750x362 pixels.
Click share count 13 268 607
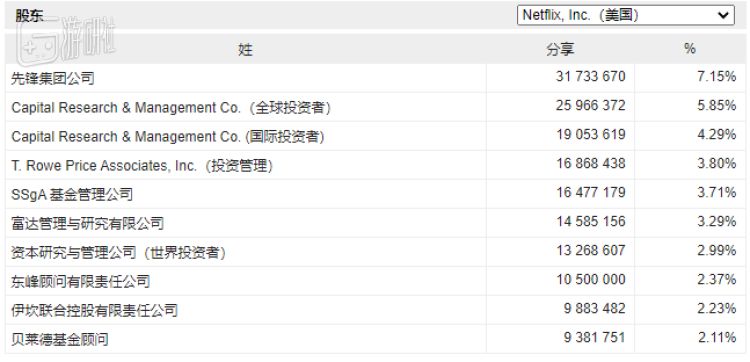pos(590,251)
